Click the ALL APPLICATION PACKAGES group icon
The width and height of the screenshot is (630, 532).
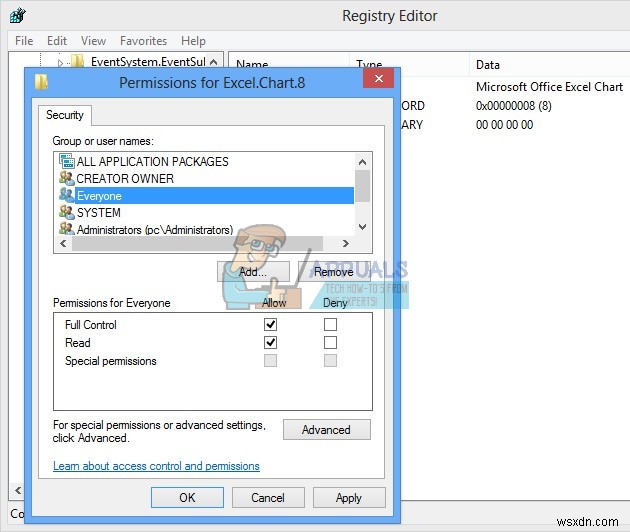pyautogui.click(x=67, y=161)
